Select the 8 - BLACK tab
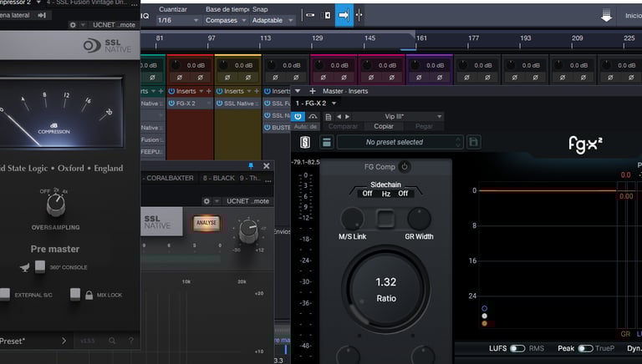The image size is (642, 364). coord(221,178)
